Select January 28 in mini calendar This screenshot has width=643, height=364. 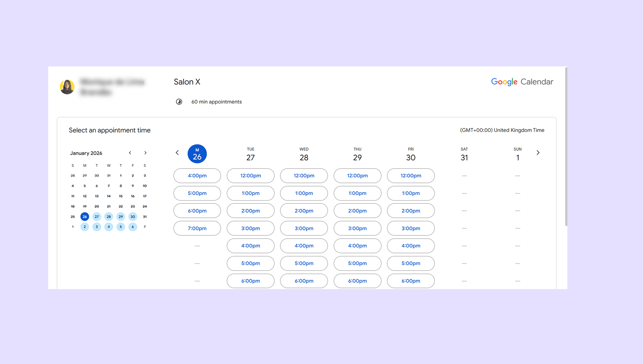click(109, 217)
